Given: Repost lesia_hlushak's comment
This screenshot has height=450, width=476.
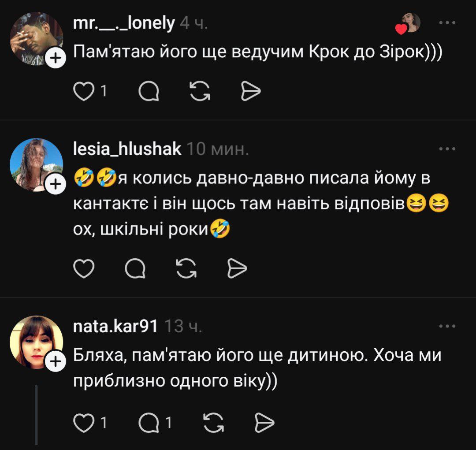Looking at the screenshot, I should (186, 268).
